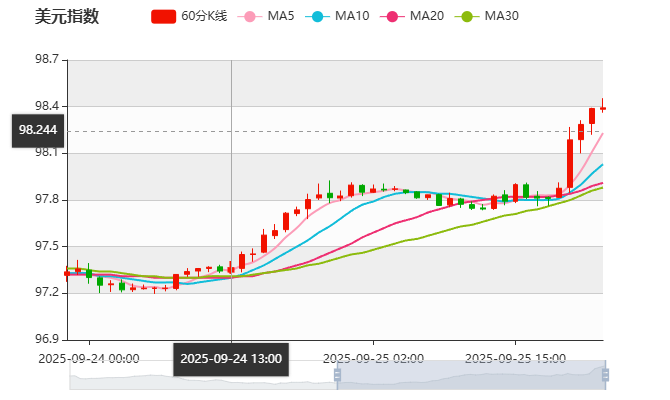Image resolution: width=670 pixels, height=400 pixels.
Task: Click the highlighted selected range in zoom slider
Action: pos(468,375)
